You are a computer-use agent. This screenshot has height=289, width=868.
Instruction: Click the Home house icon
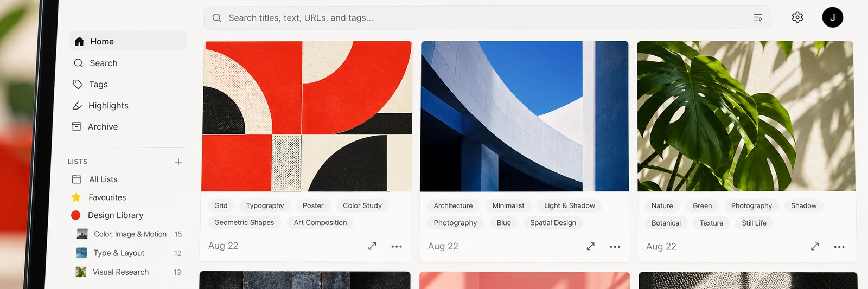click(x=79, y=41)
